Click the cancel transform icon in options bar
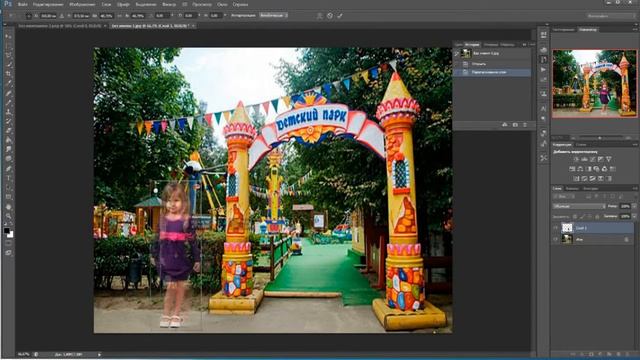 [330, 16]
